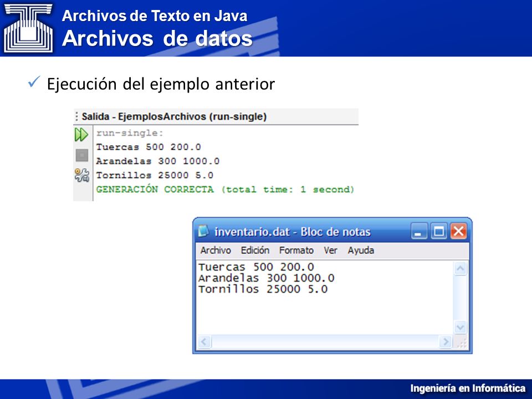Open the output settings wrench icon
532x399 pixels.
(82, 175)
